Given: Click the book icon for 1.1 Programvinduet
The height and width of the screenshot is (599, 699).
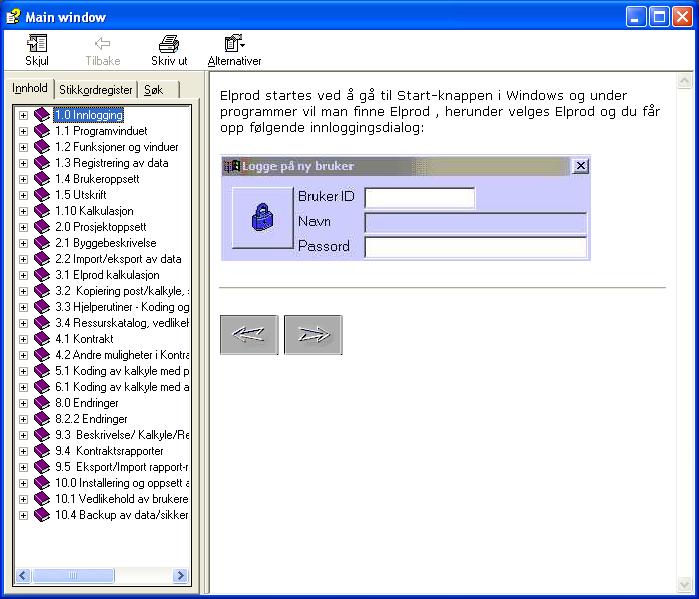Looking at the screenshot, I should click(41, 131).
